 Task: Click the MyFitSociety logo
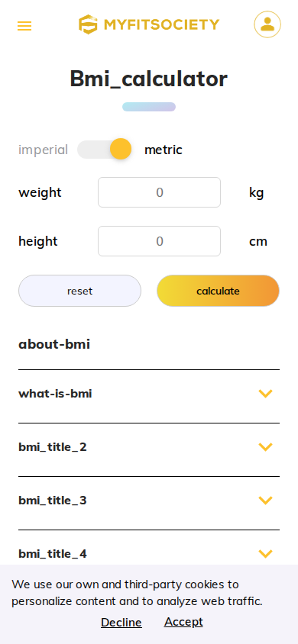(x=149, y=24)
